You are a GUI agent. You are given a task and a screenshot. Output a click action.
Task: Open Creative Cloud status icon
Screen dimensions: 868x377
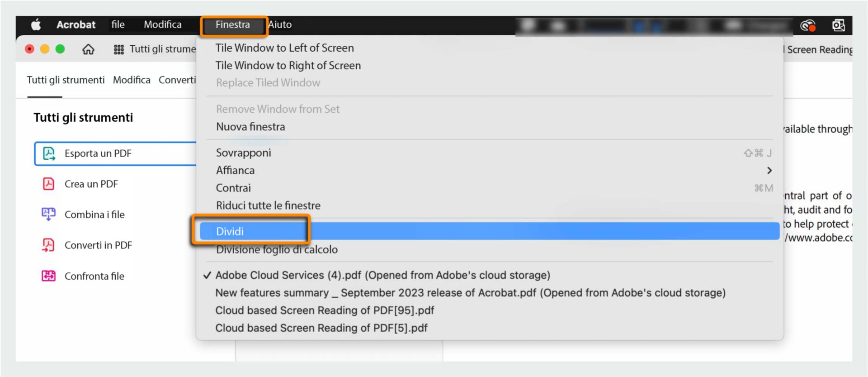808,25
